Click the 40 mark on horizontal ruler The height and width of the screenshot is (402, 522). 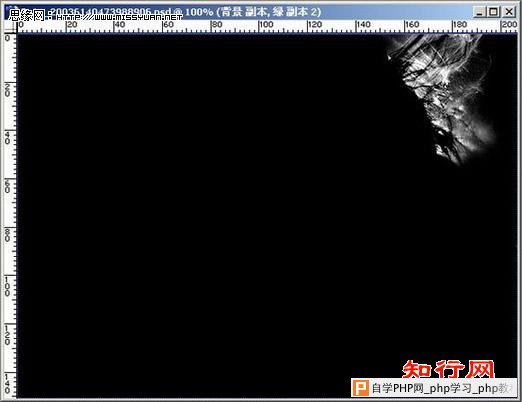click(x=119, y=25)
